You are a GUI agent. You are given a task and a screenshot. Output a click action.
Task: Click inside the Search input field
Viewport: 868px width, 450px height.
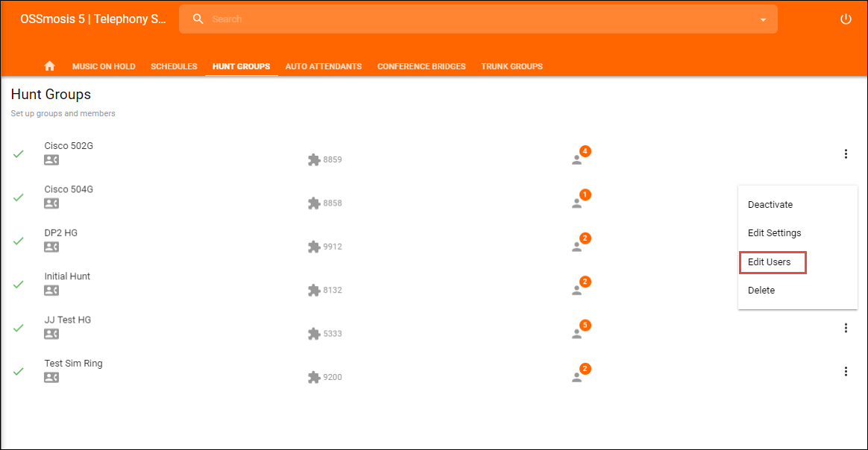coord(477,19)
